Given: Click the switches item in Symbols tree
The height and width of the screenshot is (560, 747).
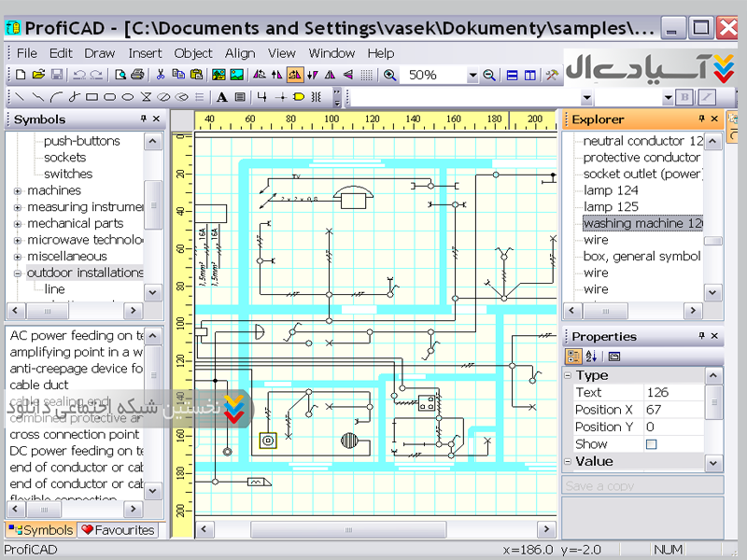Looking at the screenshot, I should pos(68,174).
